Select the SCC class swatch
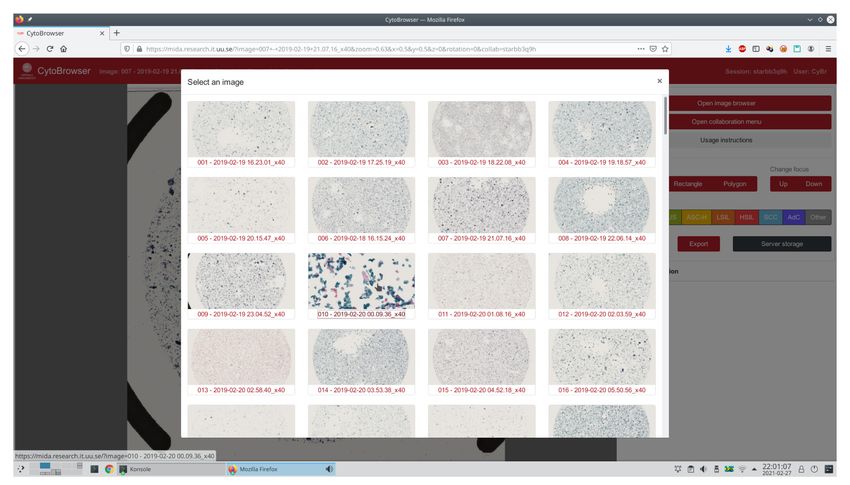Screen dimensions: 850x485 tap(770, 217)
